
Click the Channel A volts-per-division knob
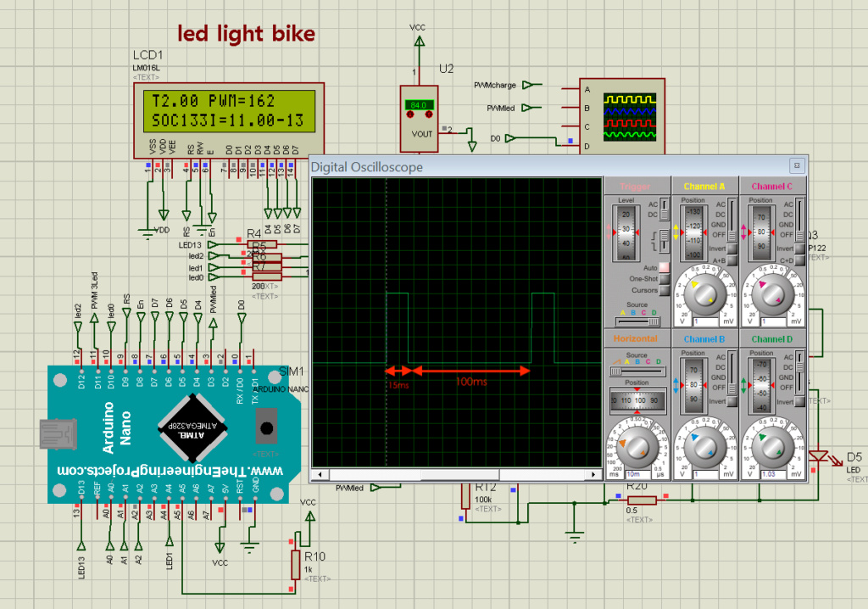pos(704,293)
